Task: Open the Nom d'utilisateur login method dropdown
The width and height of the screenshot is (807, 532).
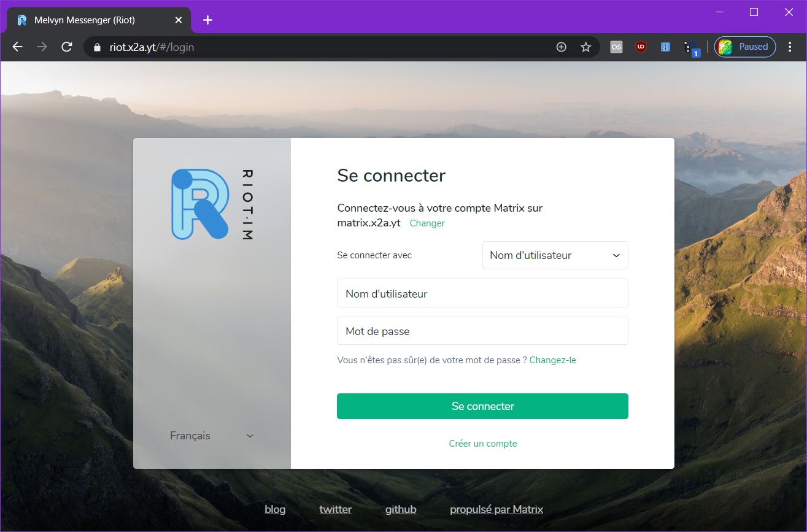Action: [x=555, y=255]
